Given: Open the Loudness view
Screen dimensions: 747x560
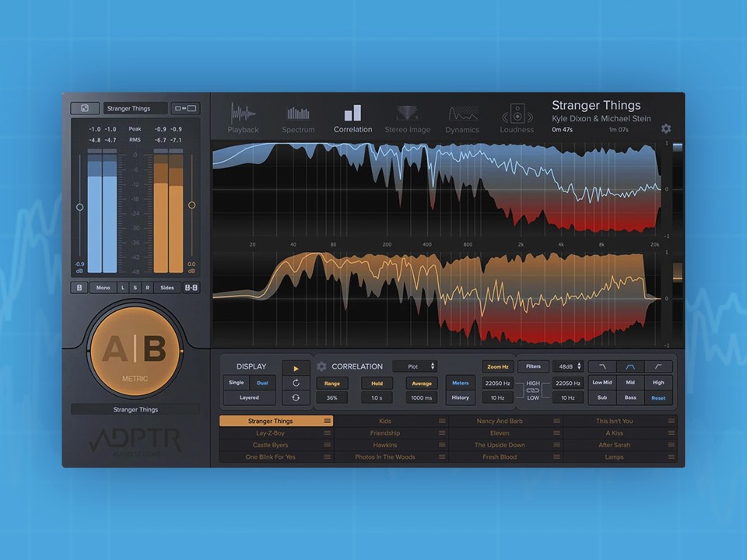Looking at the screenshot, I should [517, 118].
